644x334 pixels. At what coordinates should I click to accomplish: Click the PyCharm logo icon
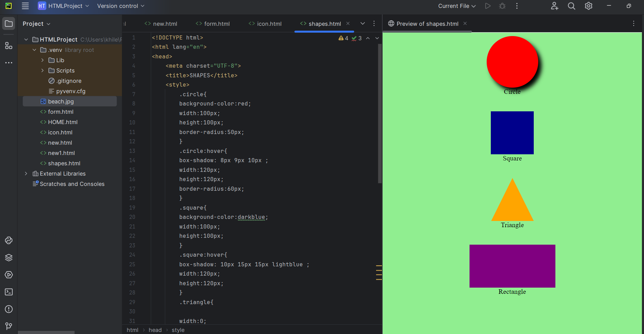[x=9, y=6]
